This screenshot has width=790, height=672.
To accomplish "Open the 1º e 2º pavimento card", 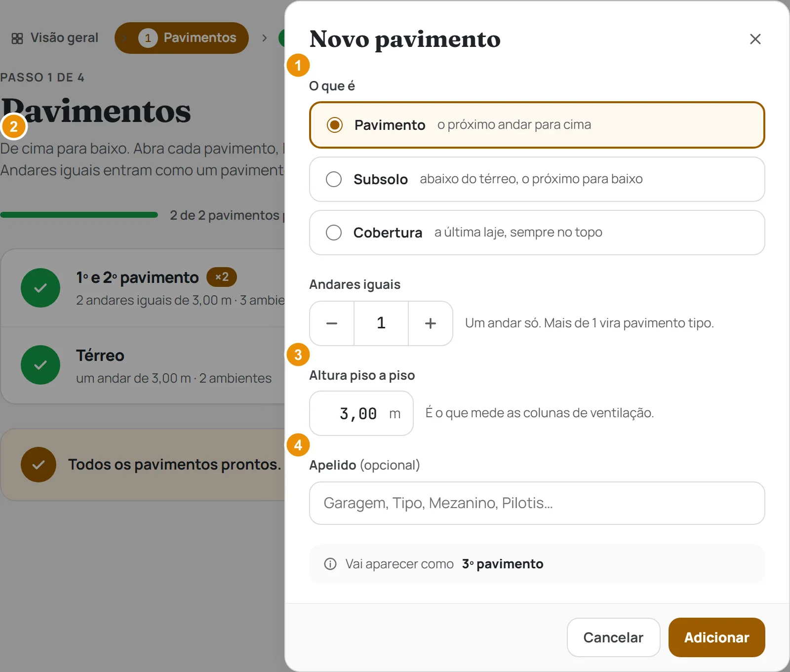I will pos(143,288).
